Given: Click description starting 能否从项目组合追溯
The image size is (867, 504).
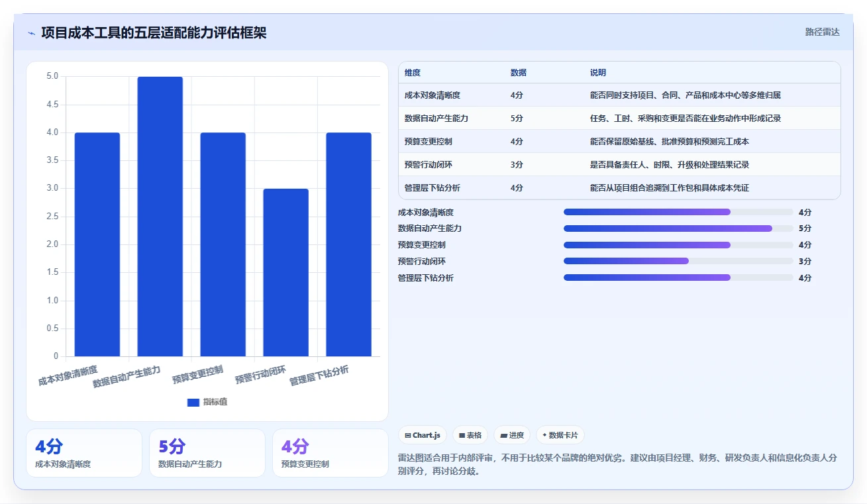Looking at the screenshot, I should [670, 188].
